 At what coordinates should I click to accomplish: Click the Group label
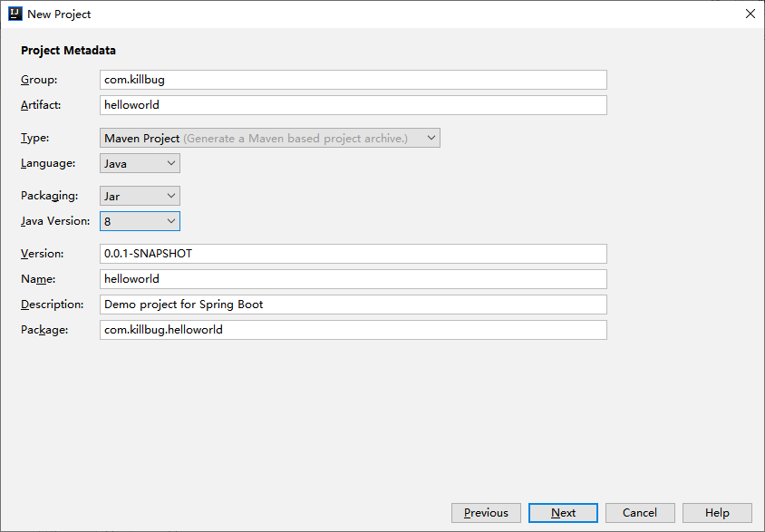tap(37, 80)
